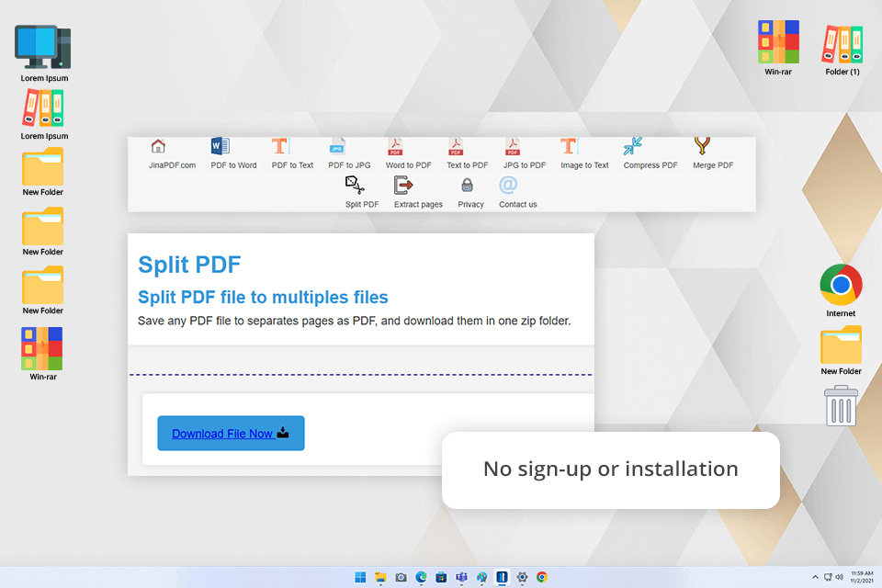The width and height of the screenshot is (882, 588).
Task: Open the network status tray icon
Action: [828, 577]
